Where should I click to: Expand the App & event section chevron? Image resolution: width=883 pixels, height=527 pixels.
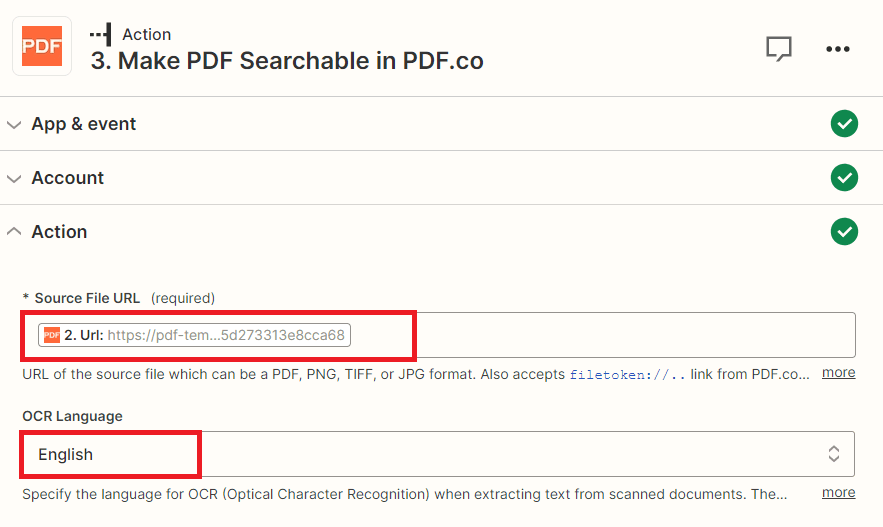[14, 124]
